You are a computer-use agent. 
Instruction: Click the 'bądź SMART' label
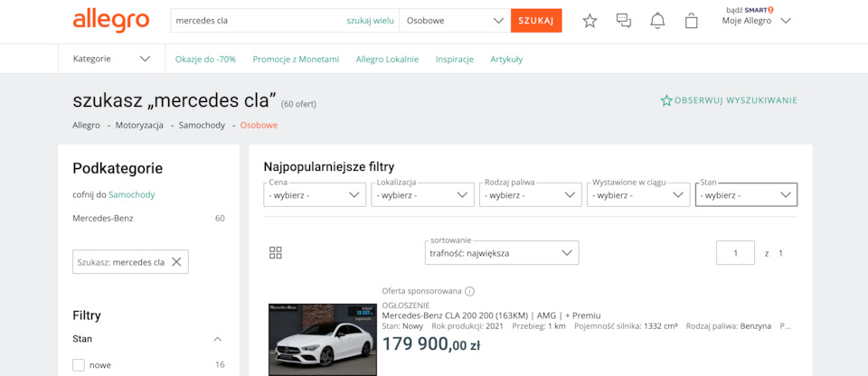[x=750, y=9]
